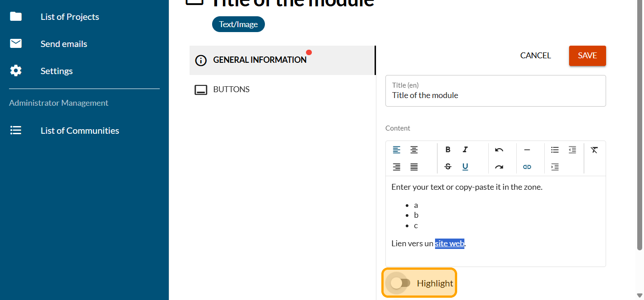Justify the content text

click(414, 167)
